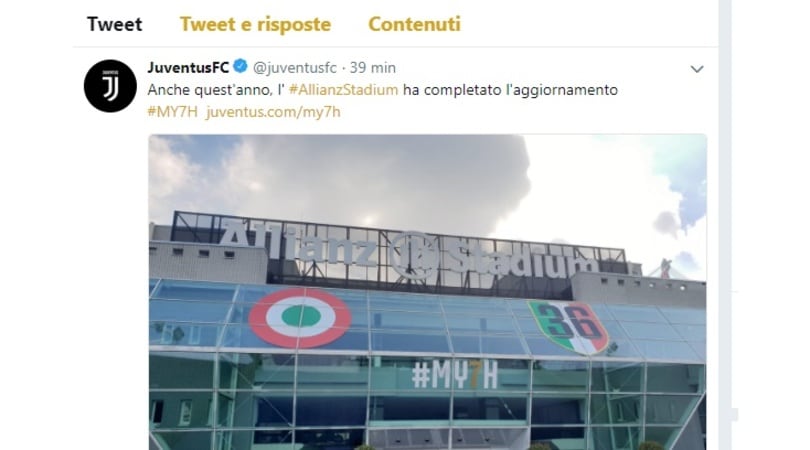Click the 39 min timestamp
This screenshot has width=810, height=450.
pos(372,68)
